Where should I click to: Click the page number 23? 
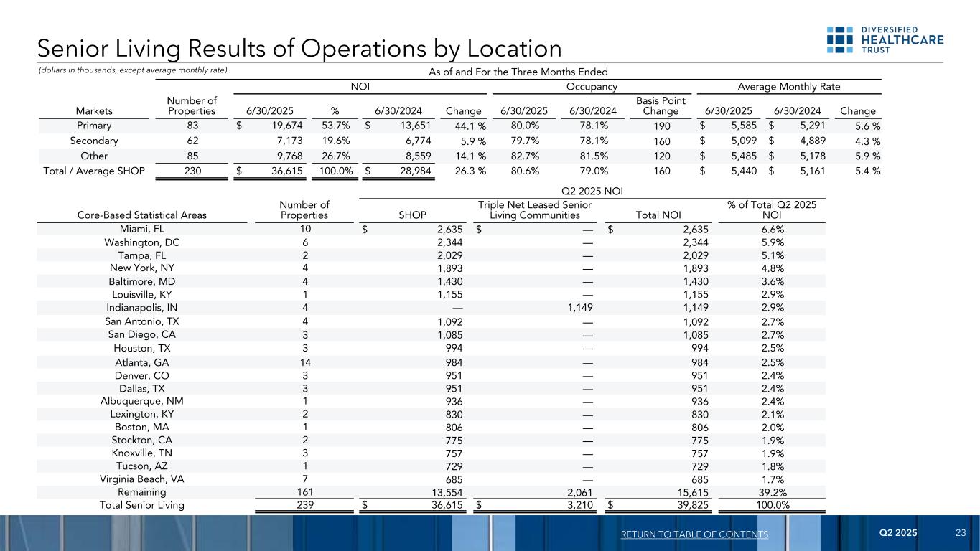[x=961, y=533]
